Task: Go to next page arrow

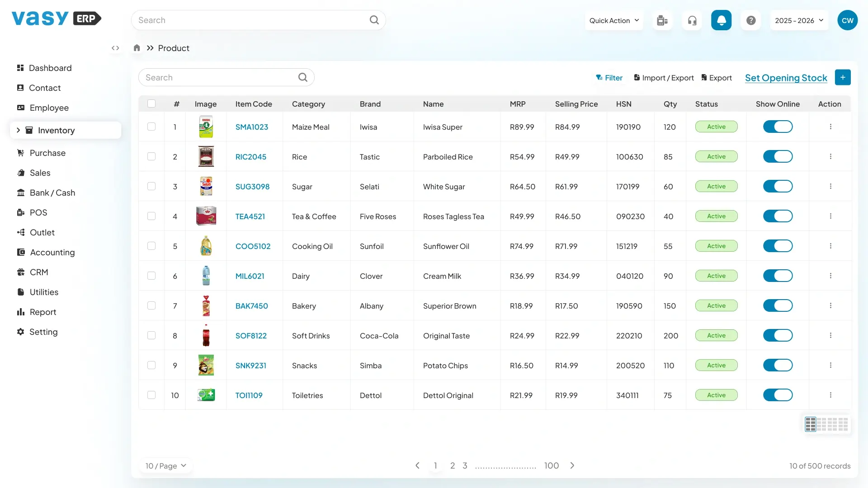Action: [x=572, y=465]
